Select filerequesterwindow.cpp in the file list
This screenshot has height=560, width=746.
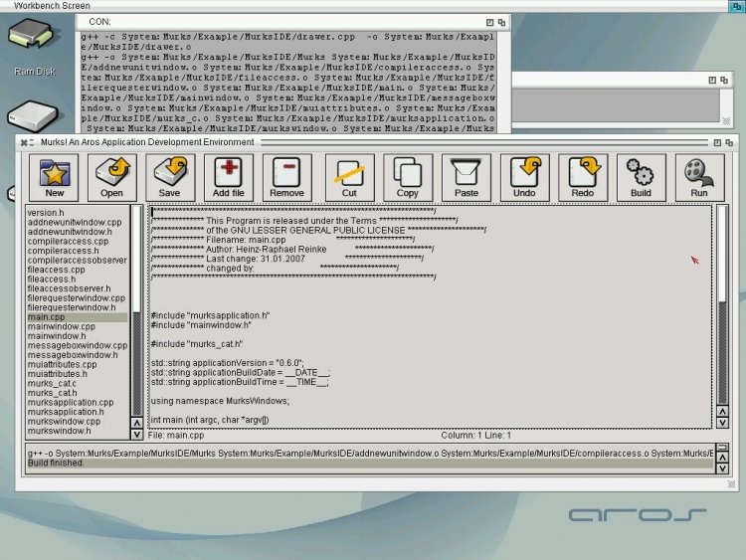click(x=77, y=298)
